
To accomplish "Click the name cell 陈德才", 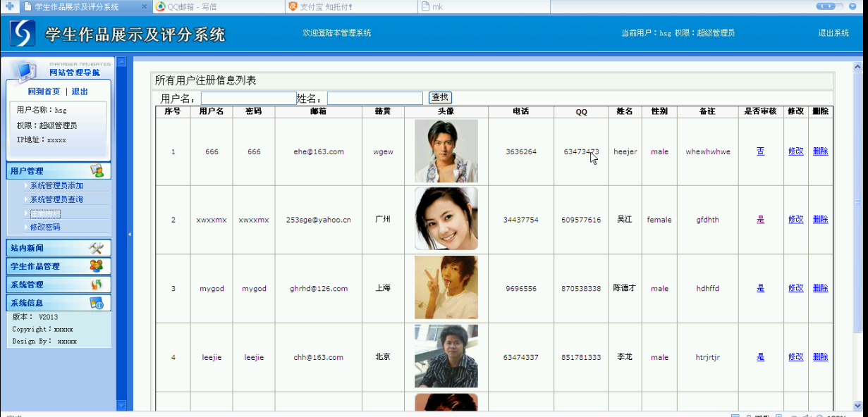I will coord(625,288).
